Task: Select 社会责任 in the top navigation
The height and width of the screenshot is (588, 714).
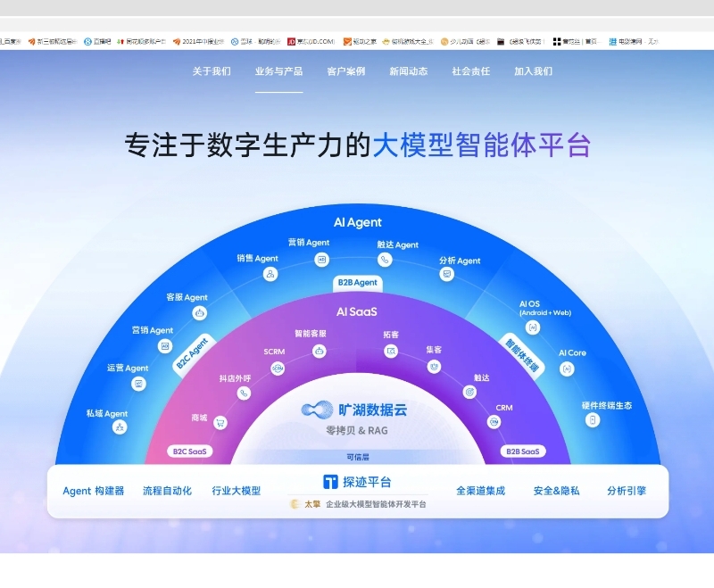Action: (x=471, y=71)
